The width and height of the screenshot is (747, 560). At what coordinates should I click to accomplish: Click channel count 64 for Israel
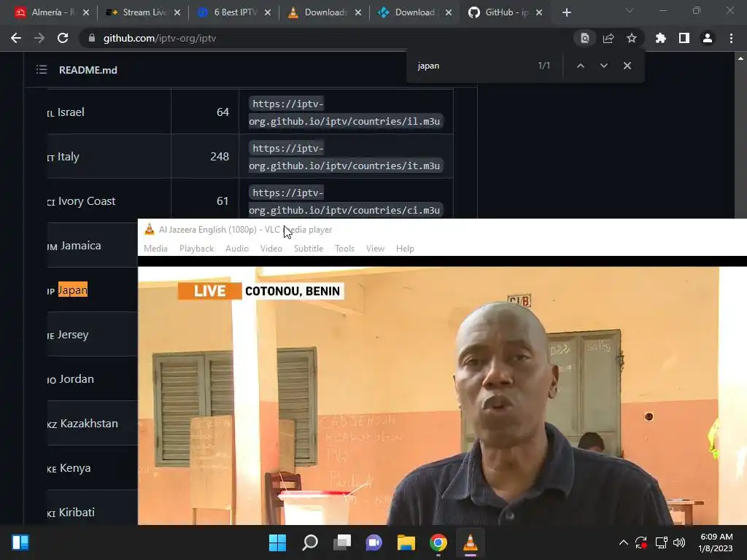click(222, 112)
